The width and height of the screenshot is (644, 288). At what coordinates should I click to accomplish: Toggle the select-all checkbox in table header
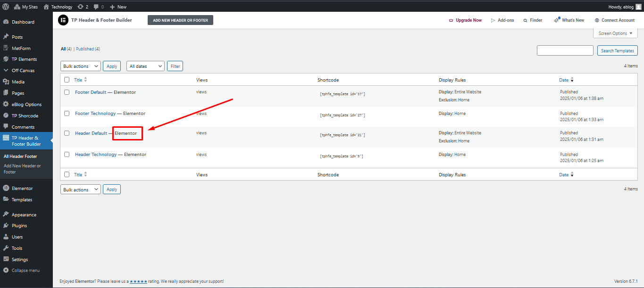(x=67, y=80)
